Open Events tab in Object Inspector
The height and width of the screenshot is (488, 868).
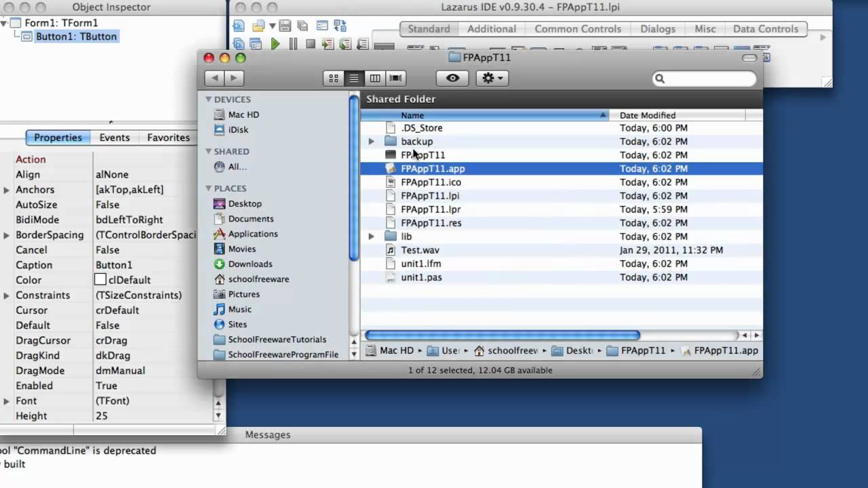point(115,138)
